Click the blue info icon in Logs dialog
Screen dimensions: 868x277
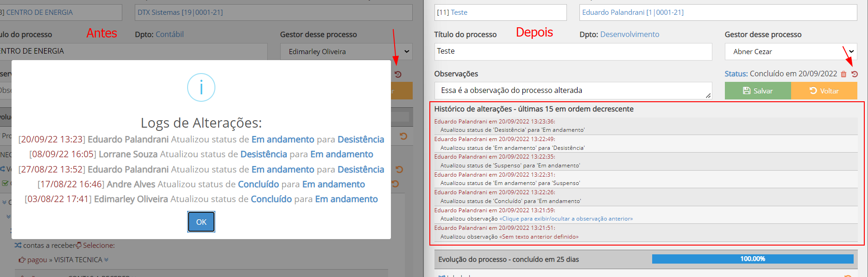pyautogui.click(x=201, y=87)
